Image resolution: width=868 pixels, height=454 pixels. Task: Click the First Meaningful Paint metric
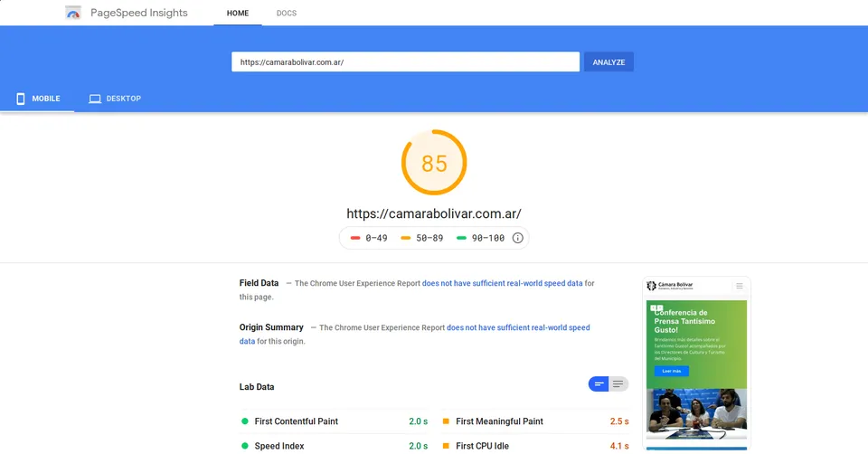tap(536, 421)
